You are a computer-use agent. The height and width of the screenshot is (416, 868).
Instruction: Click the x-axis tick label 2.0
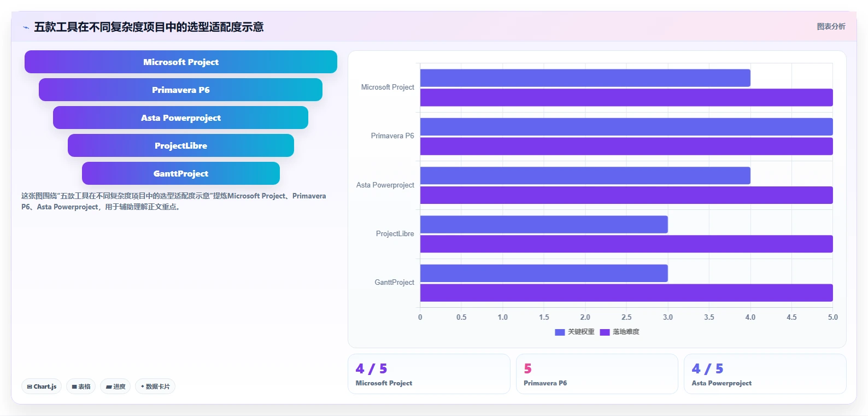point(585,317)
